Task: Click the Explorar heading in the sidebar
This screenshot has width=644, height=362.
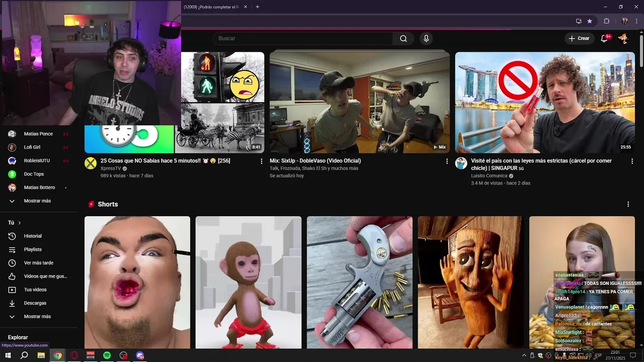Action: [x=18, y=337]
